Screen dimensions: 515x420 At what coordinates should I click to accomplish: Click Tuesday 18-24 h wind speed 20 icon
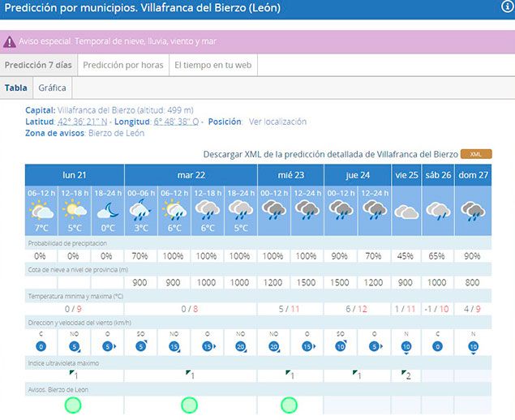click(241, 346)
